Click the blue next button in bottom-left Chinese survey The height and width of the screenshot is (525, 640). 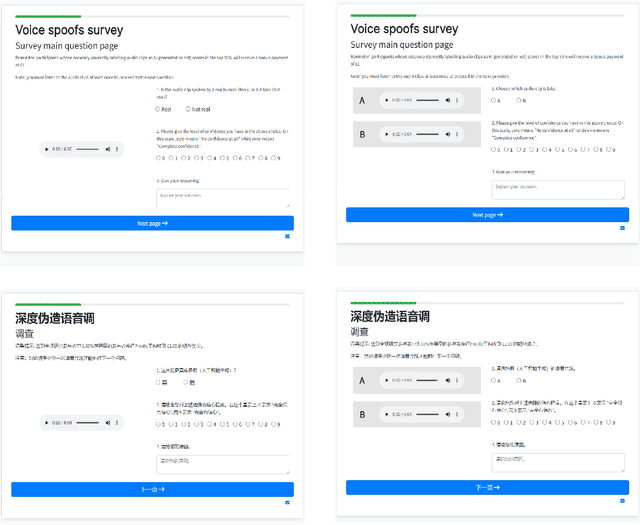[152, 489]
